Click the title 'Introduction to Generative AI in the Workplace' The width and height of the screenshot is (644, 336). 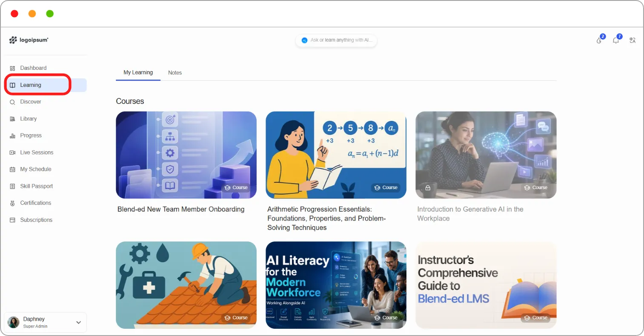click(470, 214)
